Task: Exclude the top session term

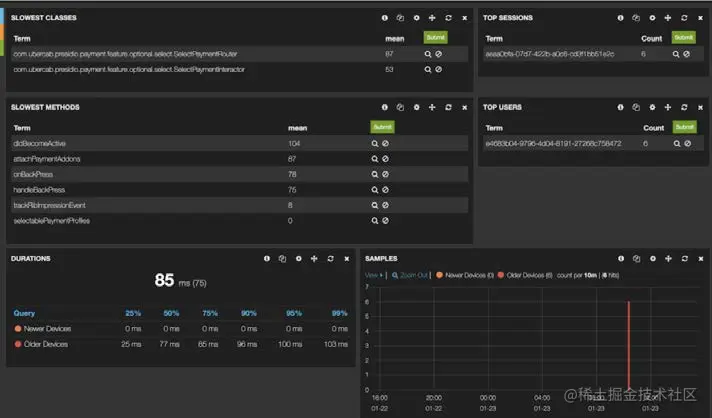Action: [686, 54]
